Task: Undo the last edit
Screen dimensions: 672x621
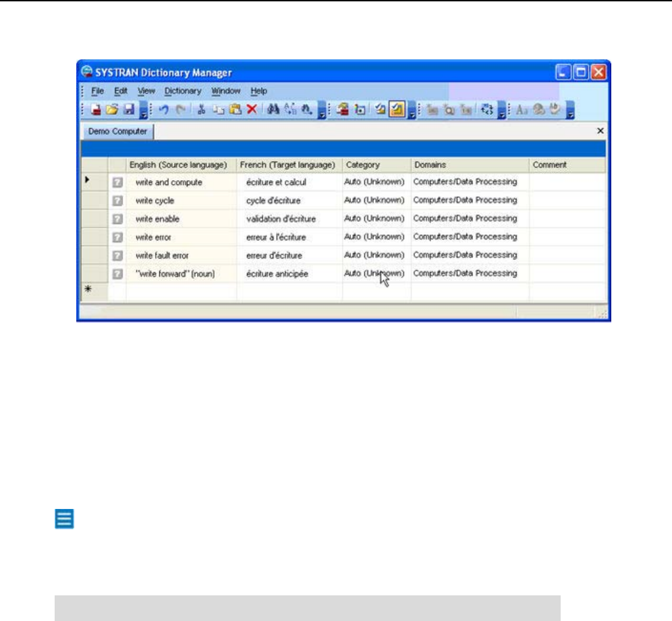Action: [x=164, y=110]
